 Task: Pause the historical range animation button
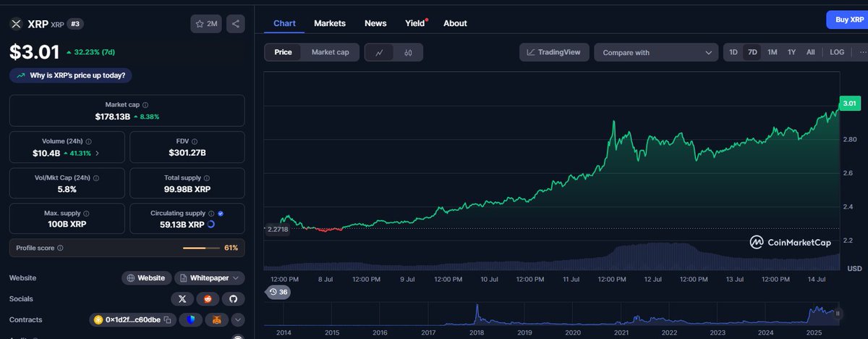click(x=838, y=314)
